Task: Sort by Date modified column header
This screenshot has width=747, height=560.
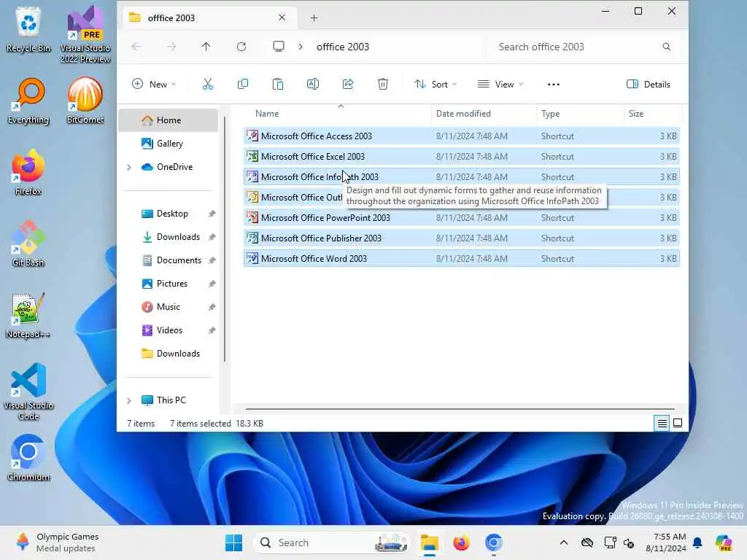Action: (x=484, y=113)
